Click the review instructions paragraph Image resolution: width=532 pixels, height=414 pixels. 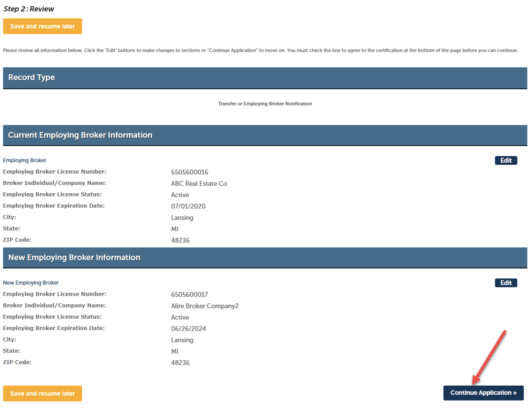pyautogui.click(x=261, y=50)
